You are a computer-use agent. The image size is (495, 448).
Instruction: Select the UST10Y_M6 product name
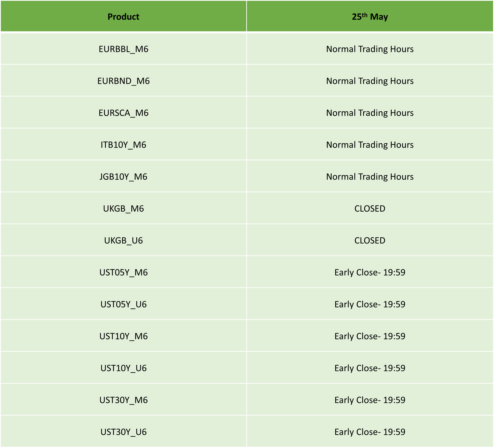tap(123, 336)
